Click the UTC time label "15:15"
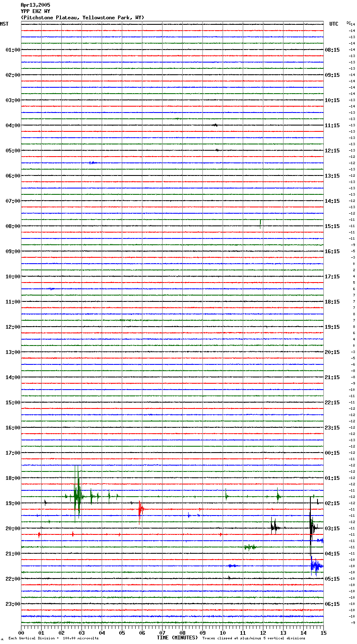The image size is (357, 644). coord(332,226)
